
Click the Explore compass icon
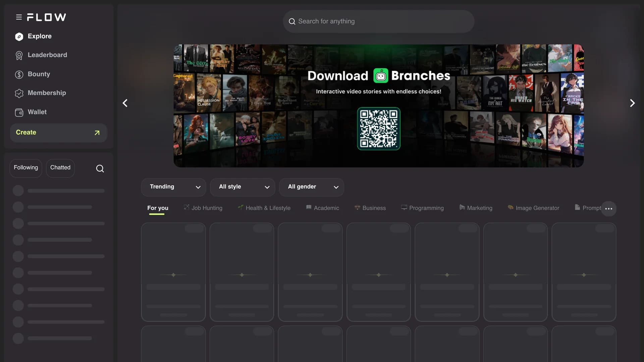pyautogui.click(x=19, y=37)
